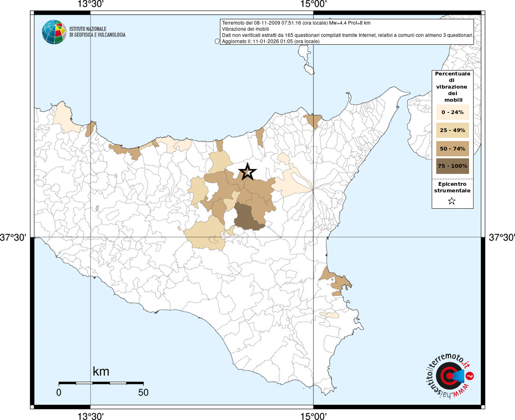Image resolution: width=515 pixels, height=420 pixels.
Task: Select the 0 - 24% legend swatch
Action: click(x=452, y=112)
